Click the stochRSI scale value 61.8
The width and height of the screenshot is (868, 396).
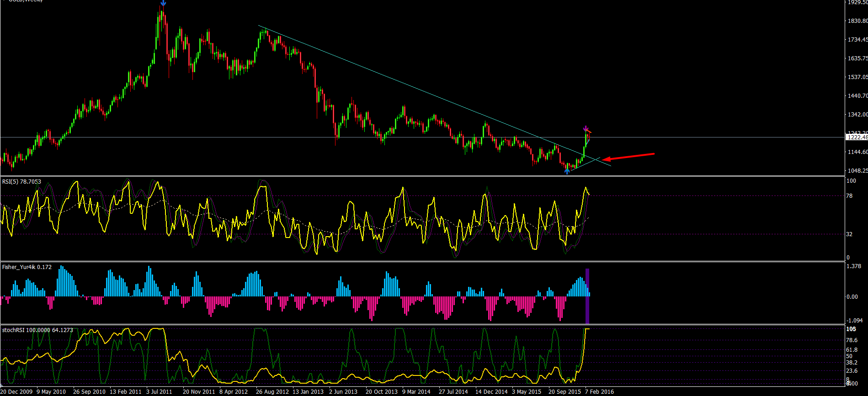tap(852, 350)
